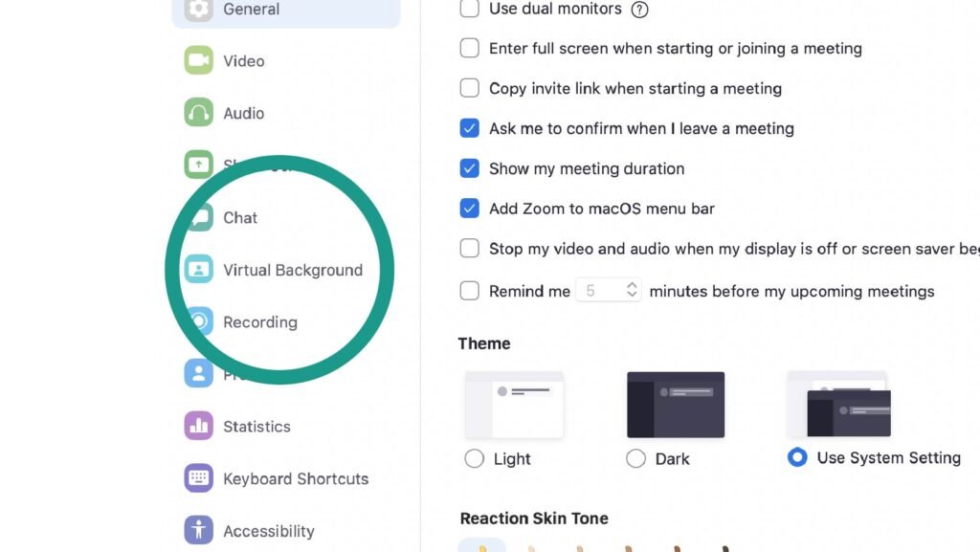Choose the Light theme radio button
Image resolution: width=980 pixels, height=552 pixels.
tap(474, 459)
